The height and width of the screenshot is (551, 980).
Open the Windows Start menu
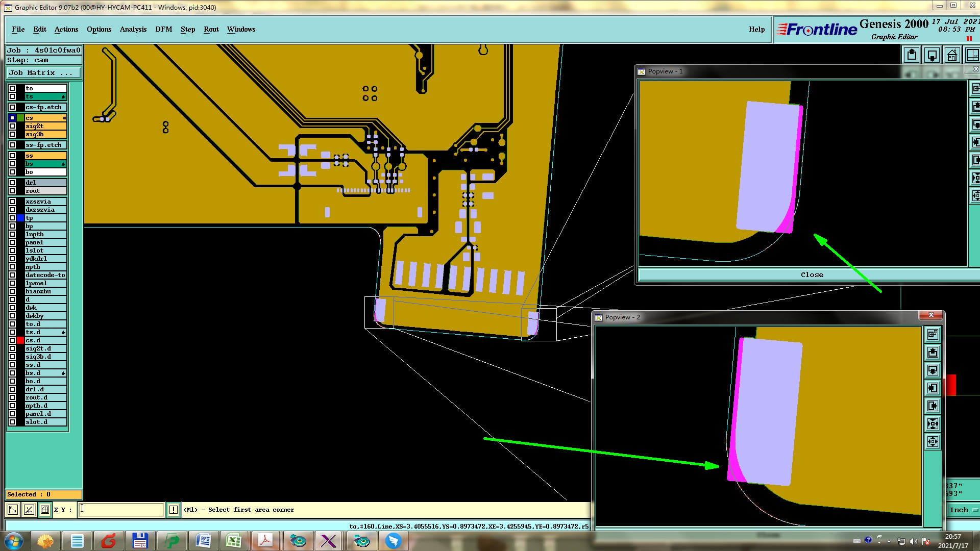click(x=14, y=541)
